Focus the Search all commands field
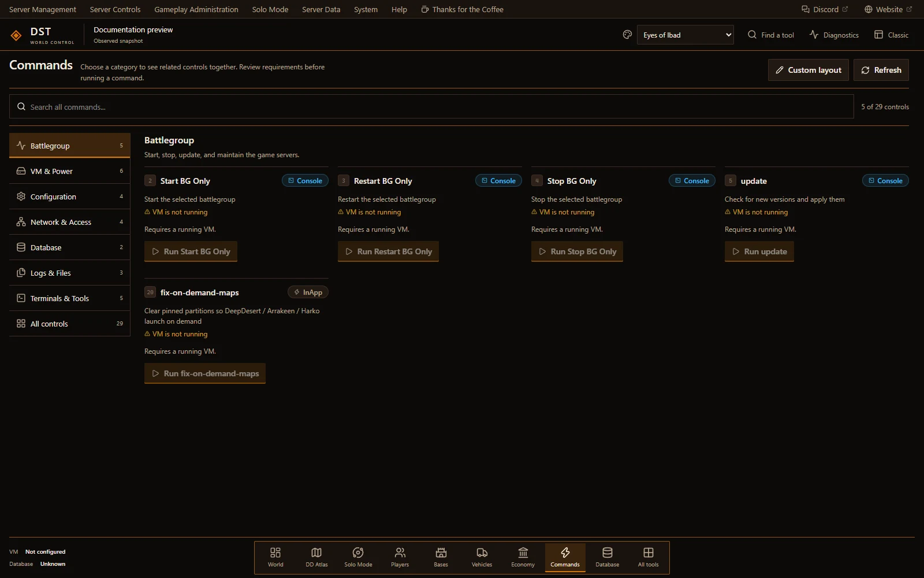Screen dimensions: 924x578 (431, 106)
